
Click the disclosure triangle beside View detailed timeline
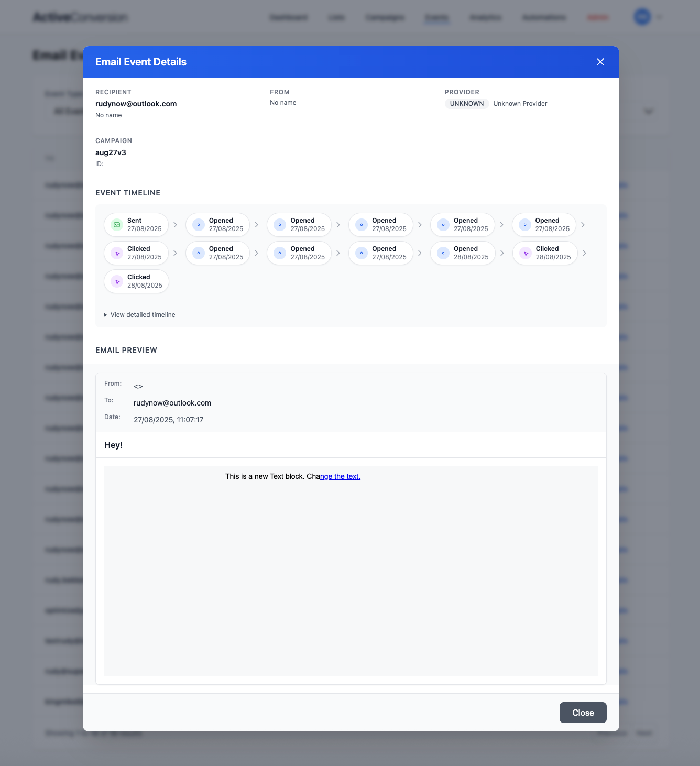(105, 315)
